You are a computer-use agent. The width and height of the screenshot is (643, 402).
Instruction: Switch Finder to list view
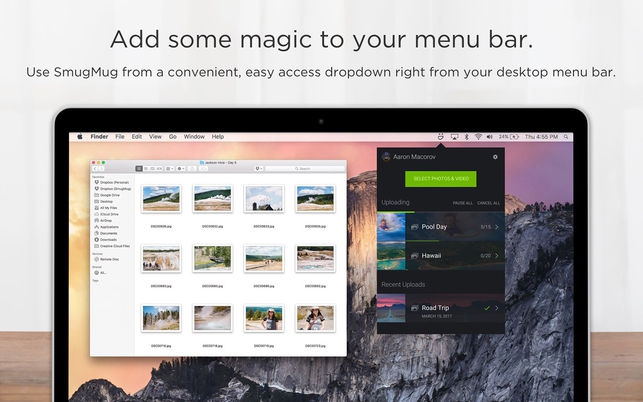tap(146, 169)
